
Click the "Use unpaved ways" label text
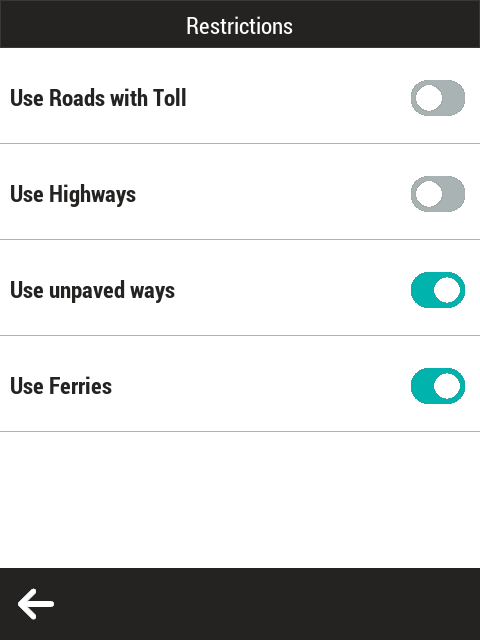pyautogui.click(x=93, y=291)
